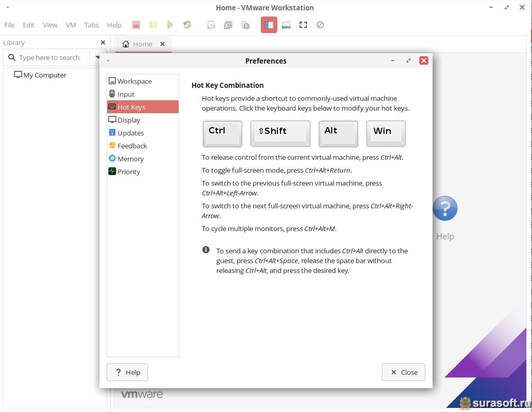Open the Tabs menu
The height and width of the screenshot is (412, 532).
pyautogui.click(x=91, y=25)
